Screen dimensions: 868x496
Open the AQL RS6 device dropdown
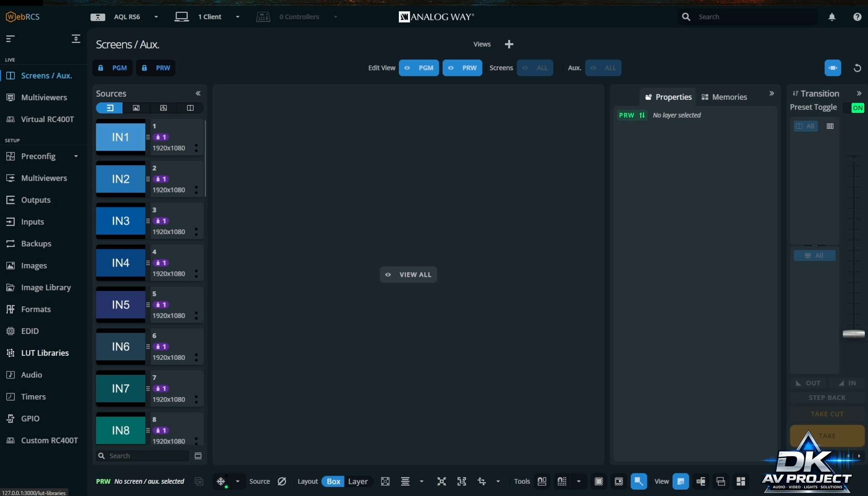pyautogui.click(x=156, y=17)
